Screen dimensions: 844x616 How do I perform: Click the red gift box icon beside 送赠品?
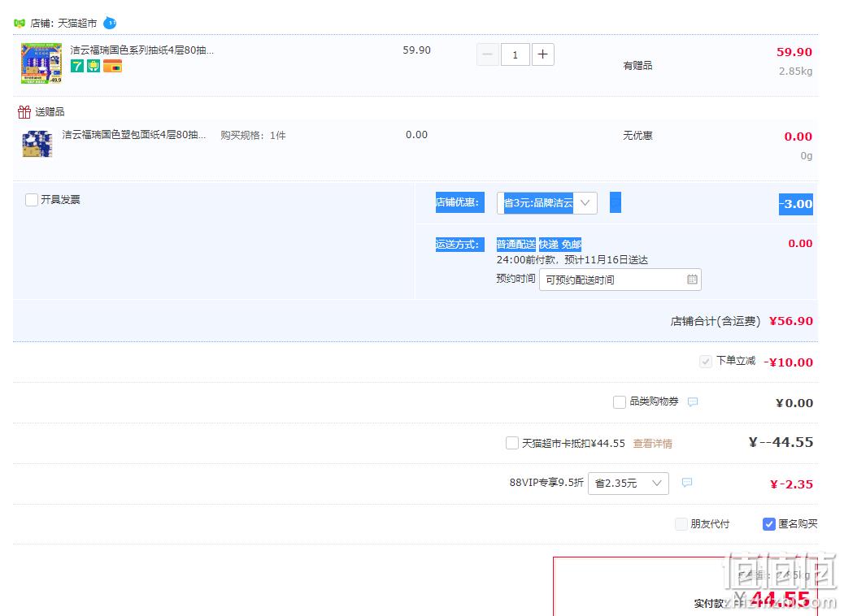(24, 112)
